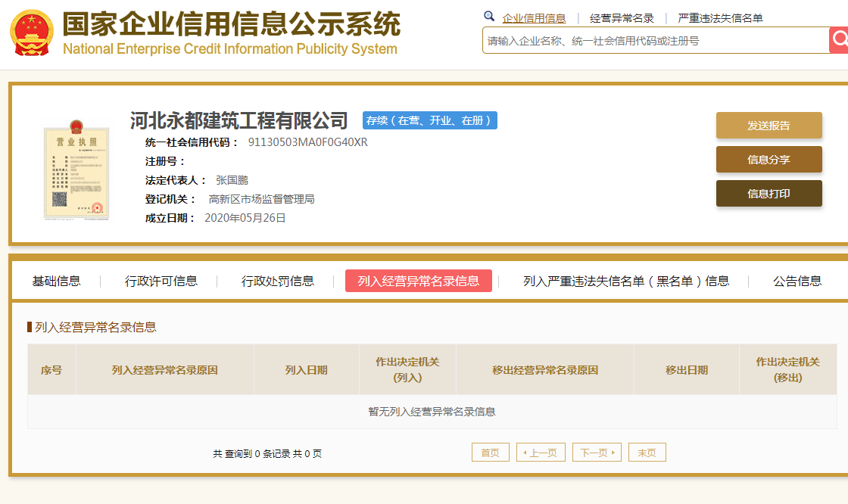Click the 移出日期 column header
Viewport: 848px width, 504px height.
687,370
